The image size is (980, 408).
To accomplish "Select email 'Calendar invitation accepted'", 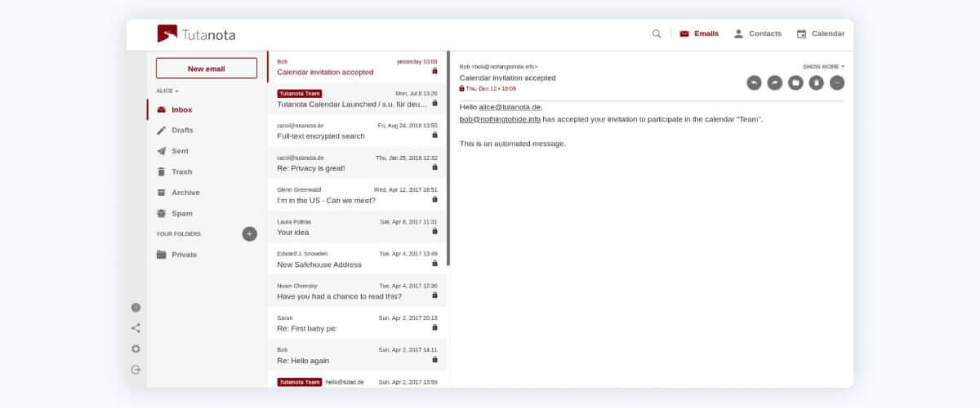I will click(x=357, y=67).
